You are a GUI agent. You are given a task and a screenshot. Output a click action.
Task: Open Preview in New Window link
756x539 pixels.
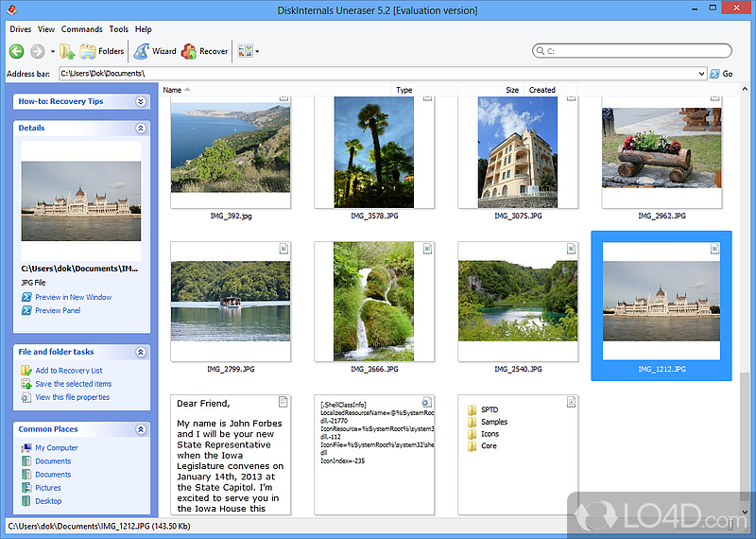(x=73, y=297)
